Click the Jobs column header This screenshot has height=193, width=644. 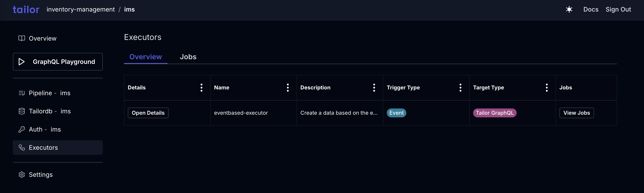coord(565,88)
